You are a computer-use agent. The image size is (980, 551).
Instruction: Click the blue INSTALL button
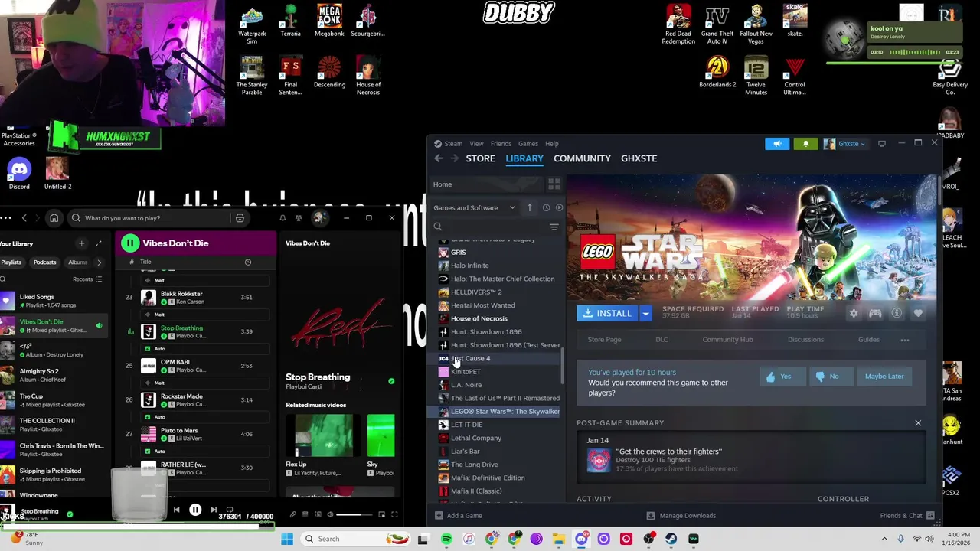click(608, 314)
